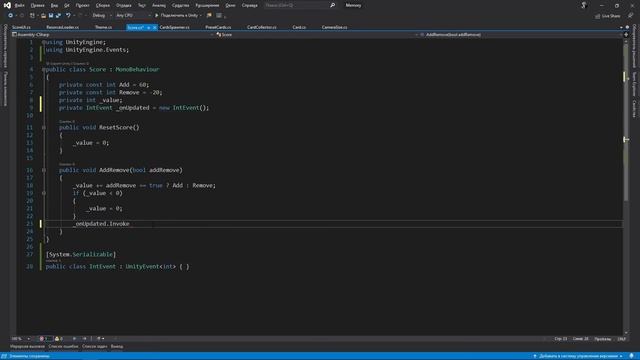Click the account profile icon
Image resolution: width=640 pixels, height=360 pixels.
coord(584,5)
